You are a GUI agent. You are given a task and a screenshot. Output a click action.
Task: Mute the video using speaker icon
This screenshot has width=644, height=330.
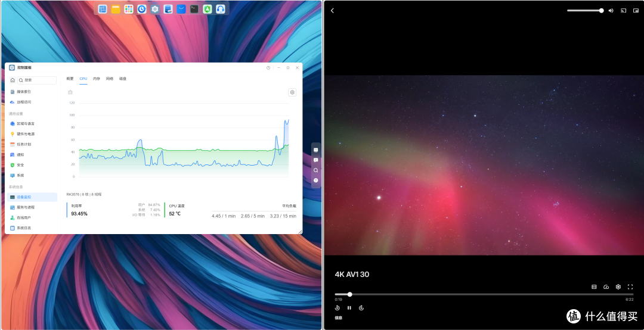(611, 11)
